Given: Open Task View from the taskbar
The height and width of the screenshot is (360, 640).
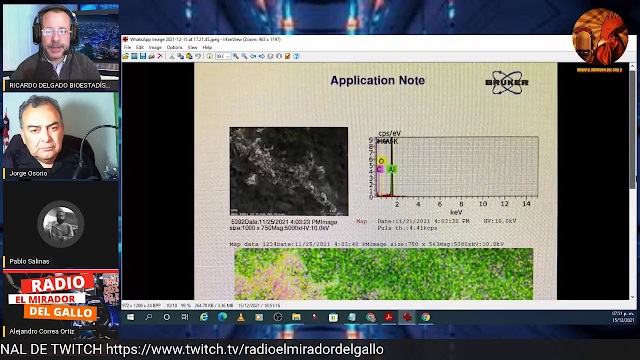Looking at the screenshot, I should pos(185,317).
